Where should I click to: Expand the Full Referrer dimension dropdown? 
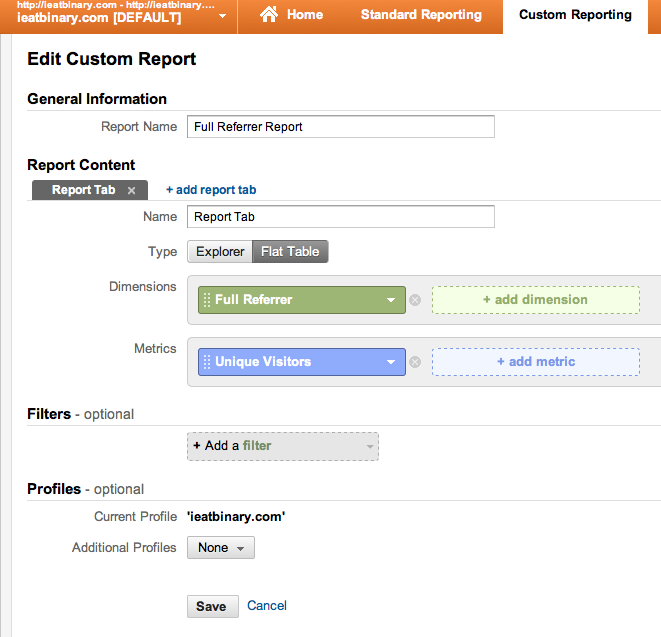pyautogui.click(x=391, y=300)
